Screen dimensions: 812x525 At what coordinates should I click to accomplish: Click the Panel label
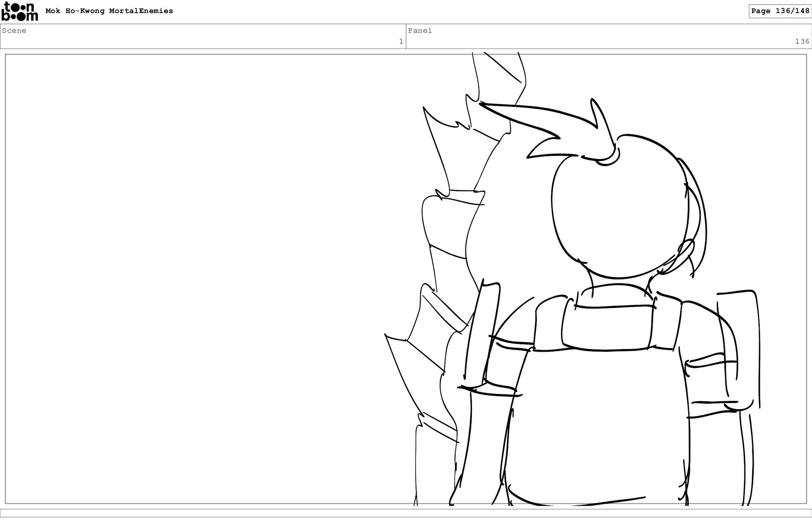click(x=420, y=30)
